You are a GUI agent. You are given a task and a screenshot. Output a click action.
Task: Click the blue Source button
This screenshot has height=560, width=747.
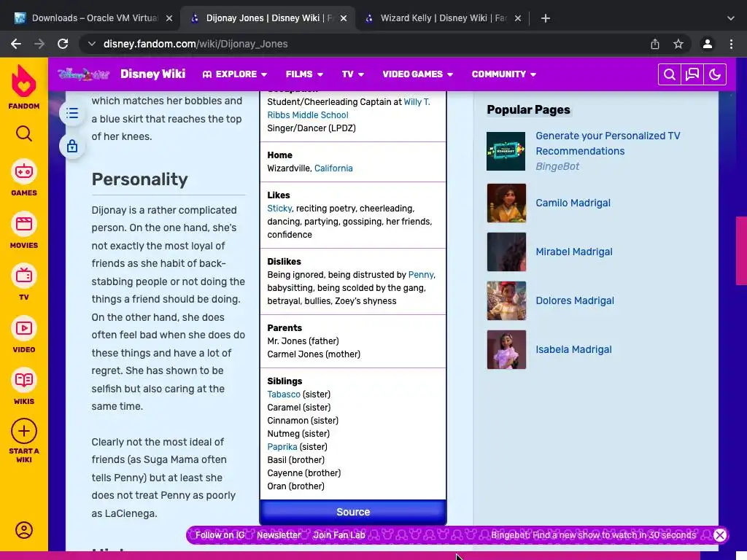click(x=353, y=512)
